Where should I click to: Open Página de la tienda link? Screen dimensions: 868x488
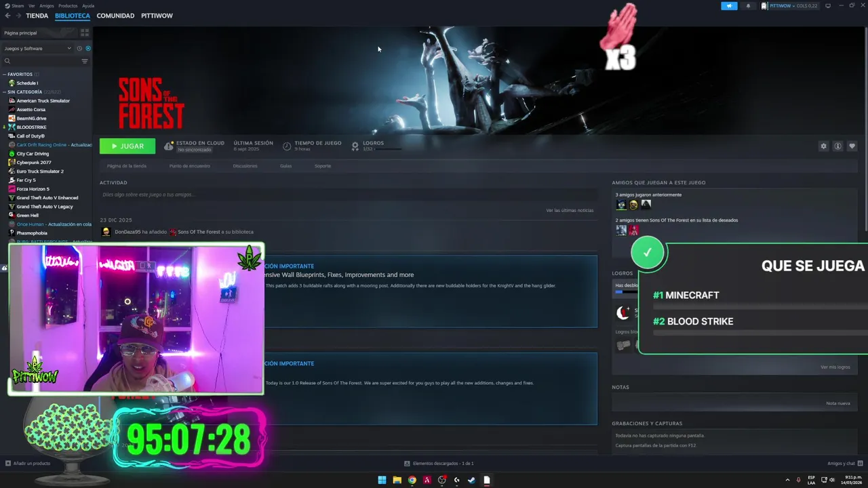pos(126,166)
